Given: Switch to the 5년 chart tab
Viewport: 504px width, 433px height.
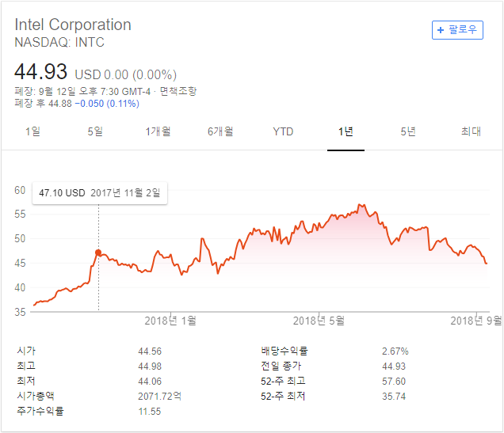Looking at the screenshot, I should [x=408, y=131].
